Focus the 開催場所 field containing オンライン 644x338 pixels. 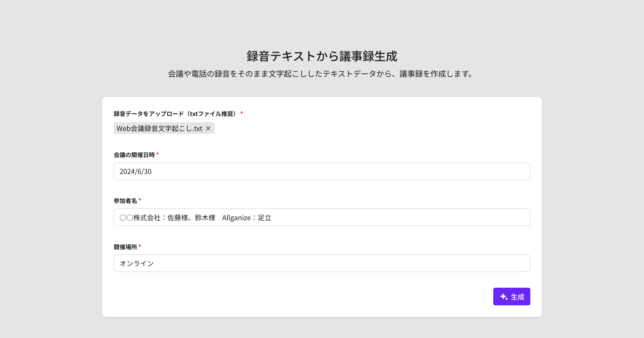tap(321, 263)
